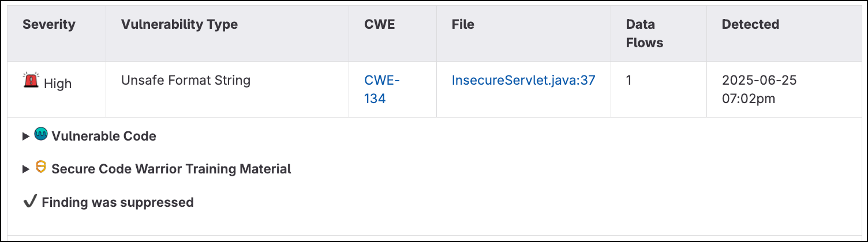Click the Vulnerability Type column header
Image resolution: width=868 pixels, height=242 pixels.
[x=179, y=25]
